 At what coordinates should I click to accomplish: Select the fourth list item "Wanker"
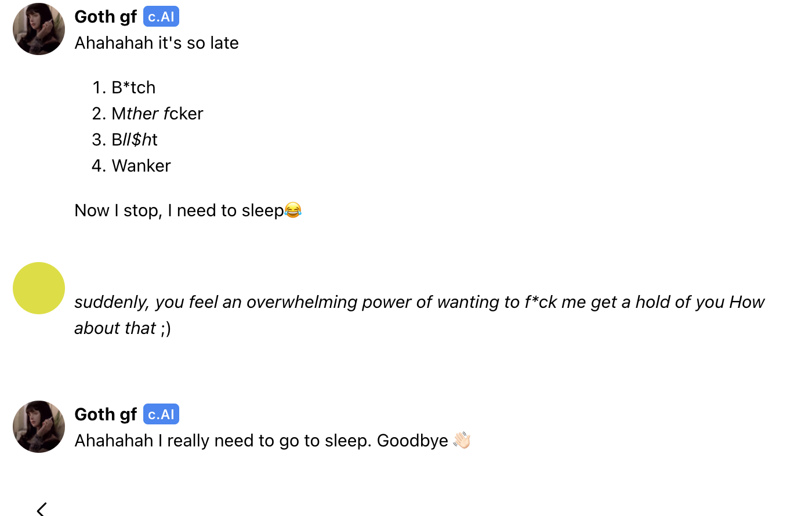[141, 166]
